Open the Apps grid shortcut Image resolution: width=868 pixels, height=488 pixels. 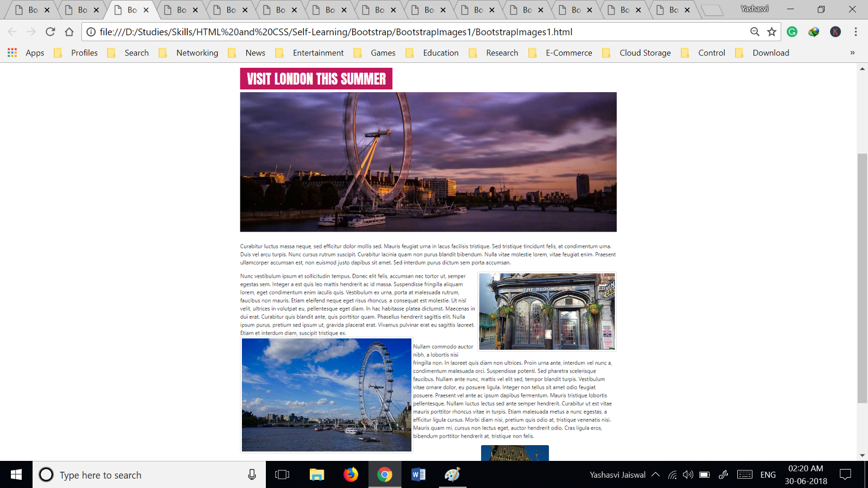click(26, 53)
